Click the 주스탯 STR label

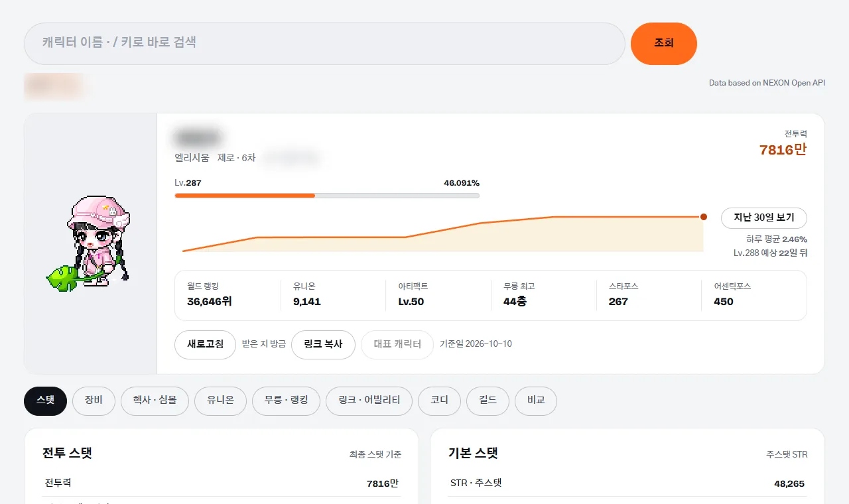pos(787,454)
